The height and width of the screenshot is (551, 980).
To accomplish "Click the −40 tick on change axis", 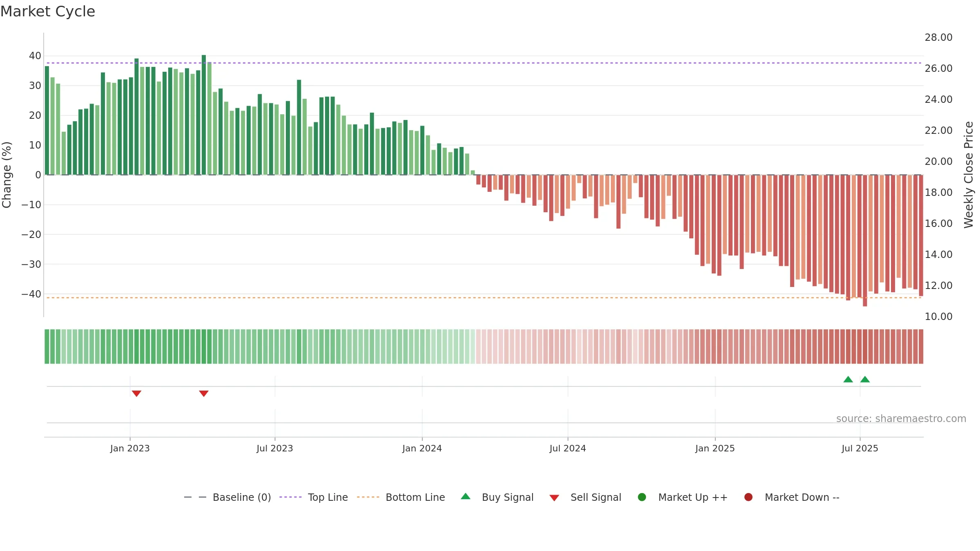I will pyautogui.click(x=31, y=294).
